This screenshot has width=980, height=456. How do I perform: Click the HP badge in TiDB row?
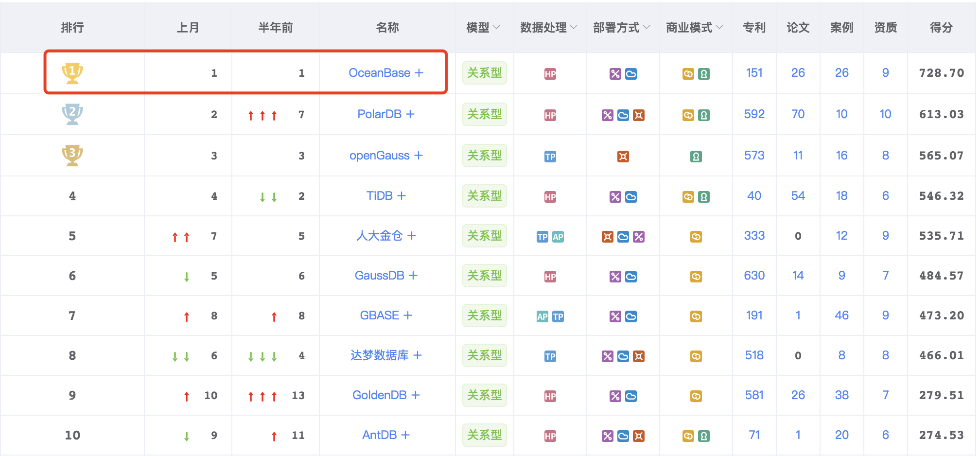click(x=550, y=197)
